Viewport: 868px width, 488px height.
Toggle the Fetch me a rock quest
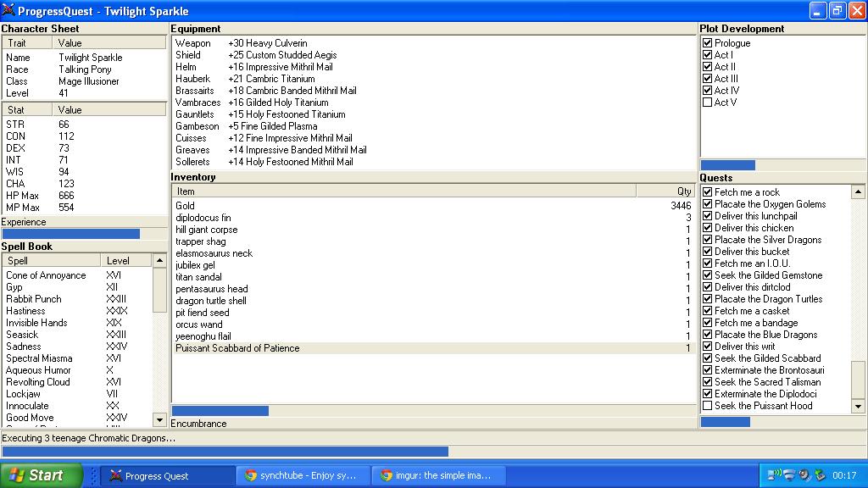coord(708,192)
